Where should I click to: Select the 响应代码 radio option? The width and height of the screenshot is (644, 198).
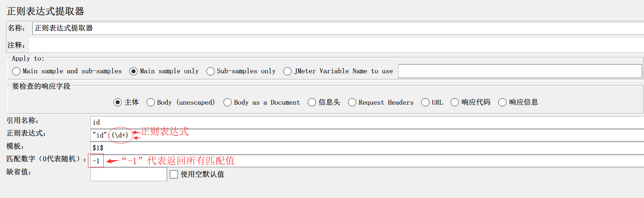(x=455, y=102)
